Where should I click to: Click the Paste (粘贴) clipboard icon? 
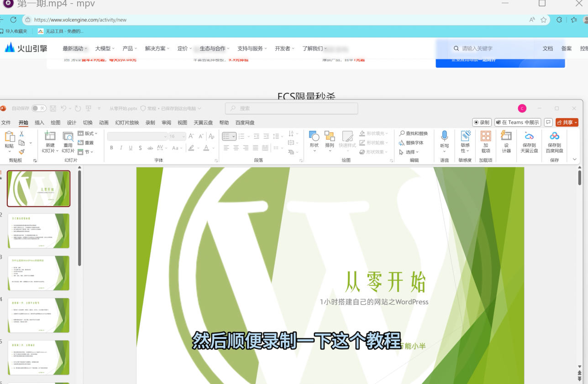point(9,136)
